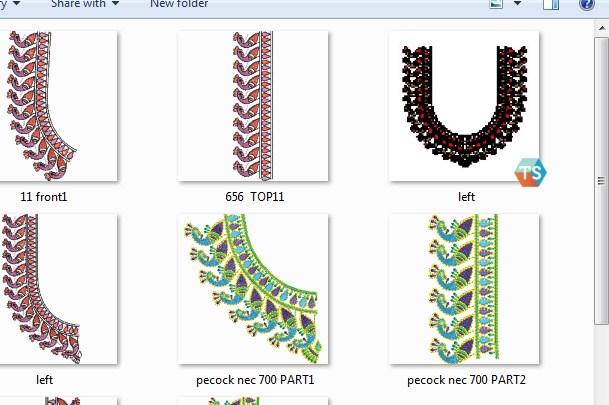Click the change view icon
609x405 pixels.
point(495,4)
